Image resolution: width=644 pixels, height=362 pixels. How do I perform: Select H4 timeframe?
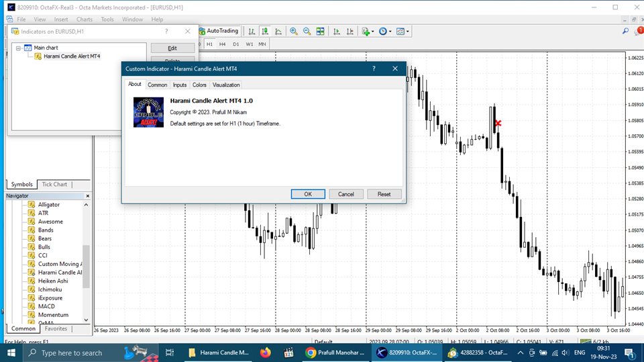[222, 44]
